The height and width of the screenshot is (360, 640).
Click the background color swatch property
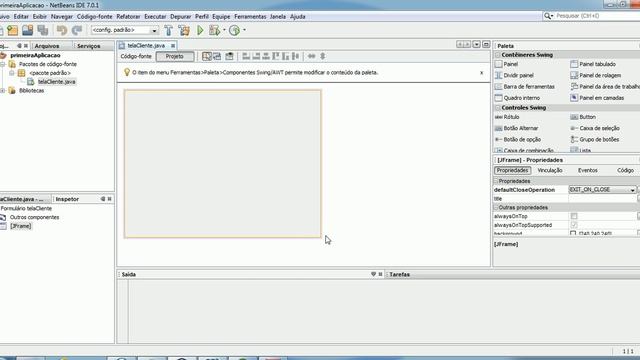point(573,233)
